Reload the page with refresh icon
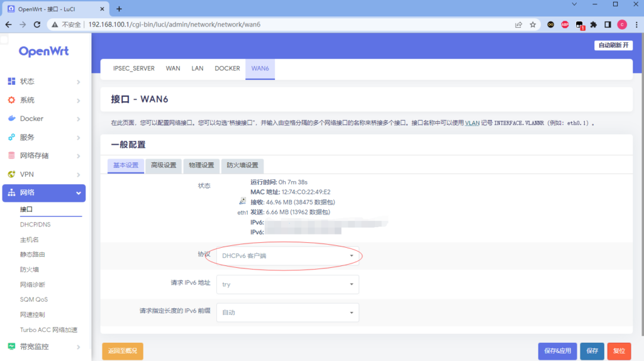 (37, 25)
